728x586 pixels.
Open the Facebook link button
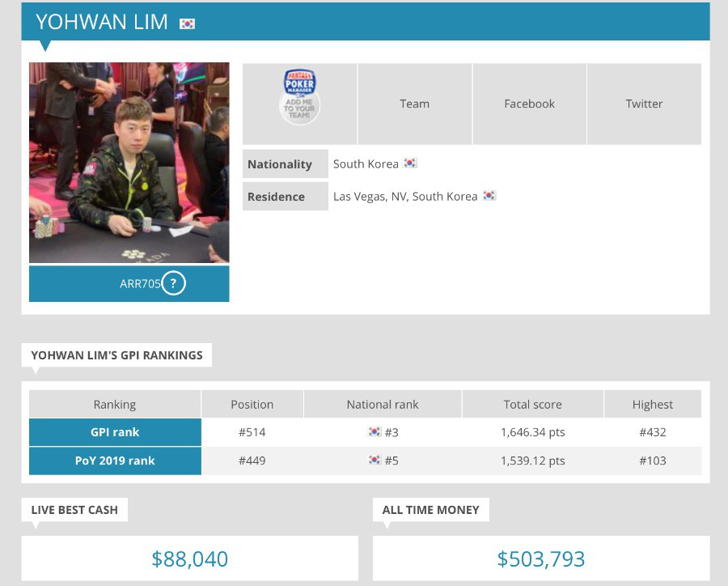point(529,104)
